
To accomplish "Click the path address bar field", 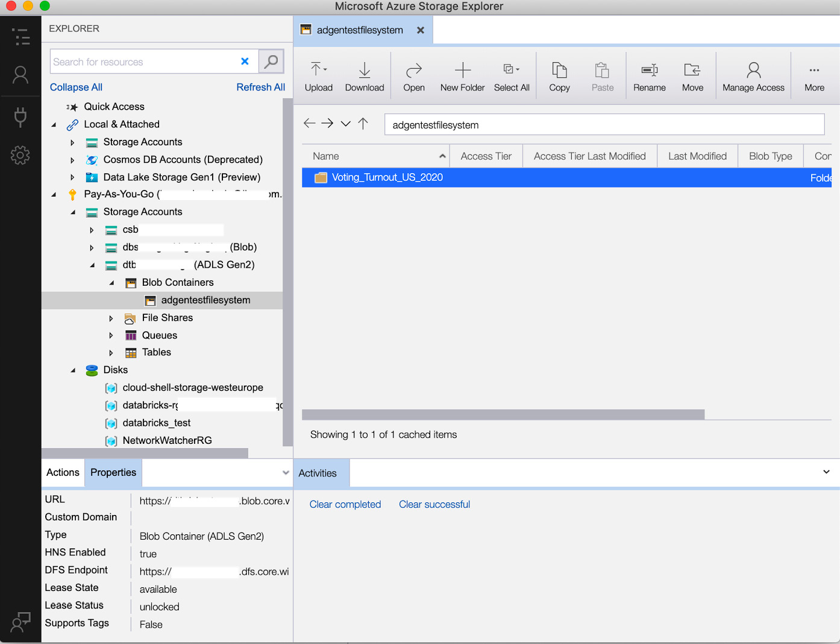I will (604, 125).
